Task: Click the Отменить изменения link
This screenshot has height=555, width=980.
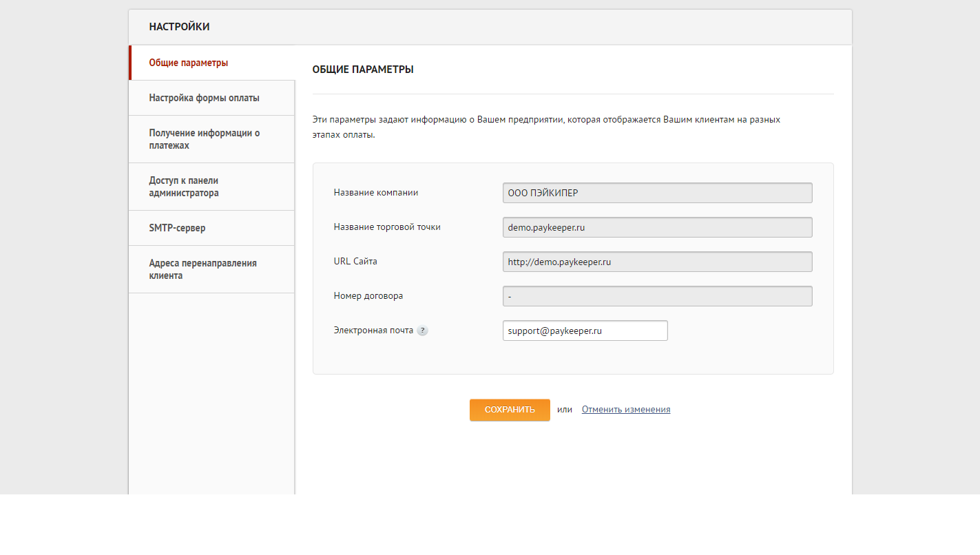Action: click(625, 409)
